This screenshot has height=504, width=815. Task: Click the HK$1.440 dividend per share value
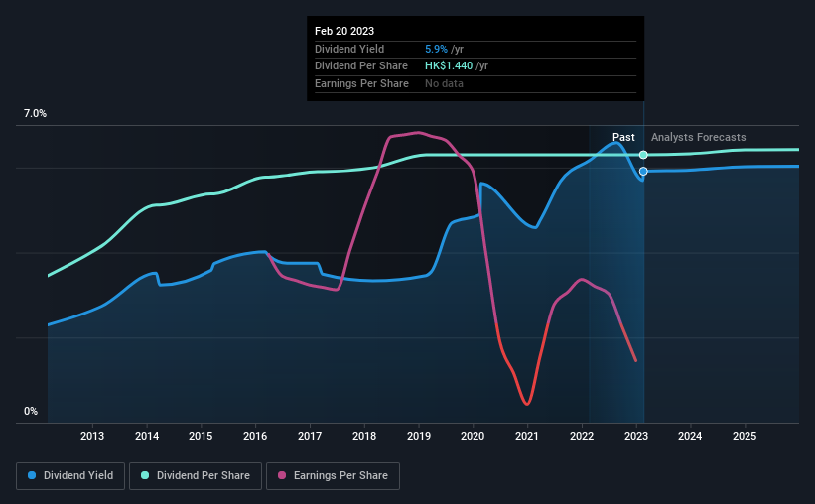click(x=449, y=66)
